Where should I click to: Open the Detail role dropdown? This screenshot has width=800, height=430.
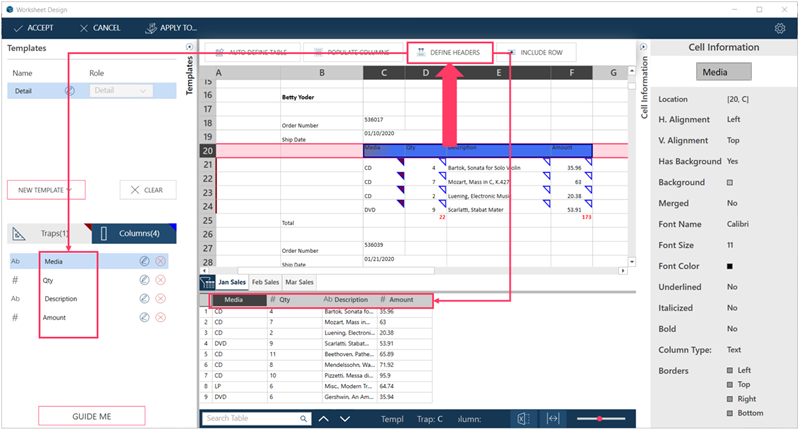[120, 91]
